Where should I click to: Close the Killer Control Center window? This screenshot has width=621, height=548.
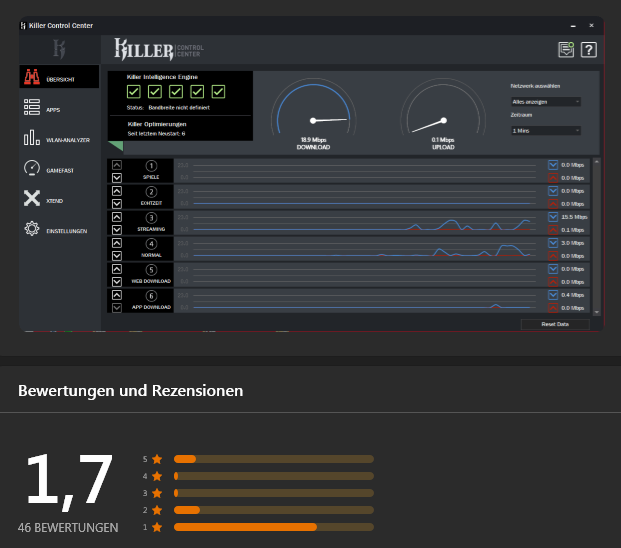(591, 25)
